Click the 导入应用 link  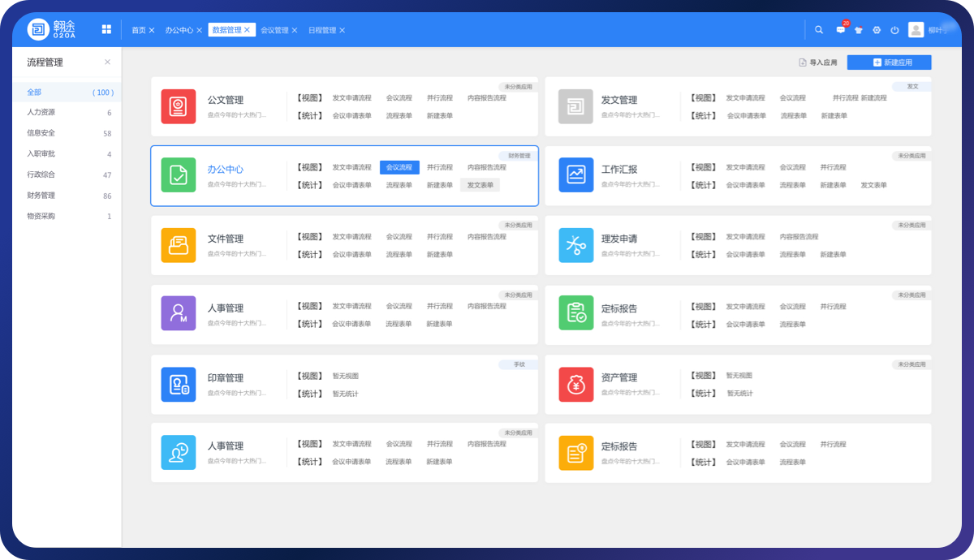pyautogui.click(x=818, y=62)
